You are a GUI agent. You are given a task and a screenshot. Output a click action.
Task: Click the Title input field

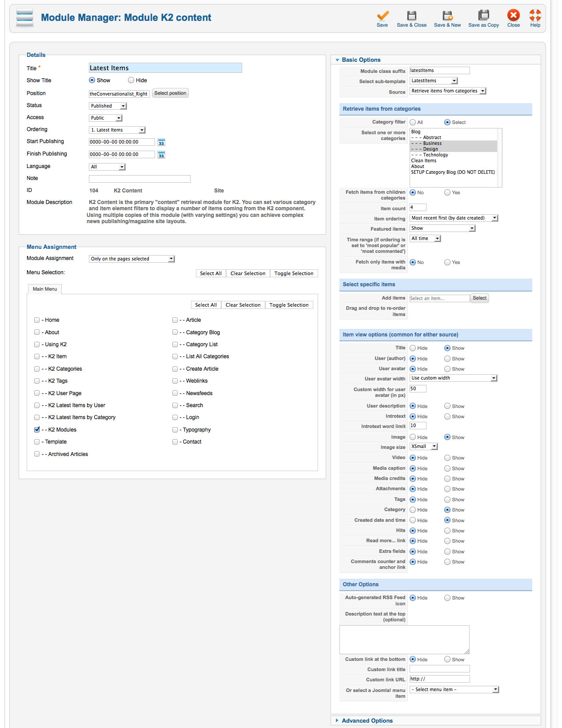[x=165, y=68]
